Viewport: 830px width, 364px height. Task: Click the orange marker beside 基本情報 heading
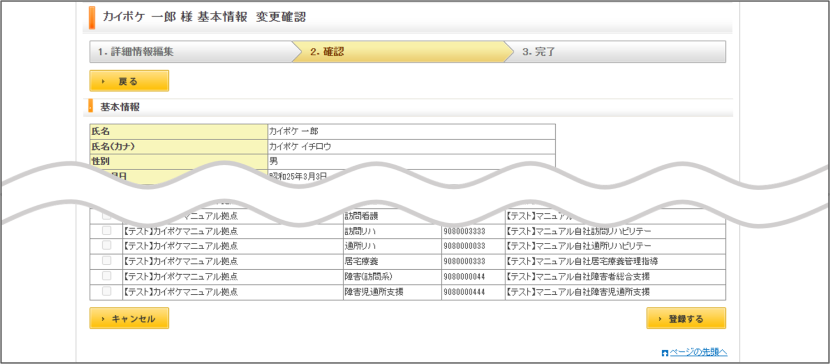pyautogui.click(x=91, y=106)
